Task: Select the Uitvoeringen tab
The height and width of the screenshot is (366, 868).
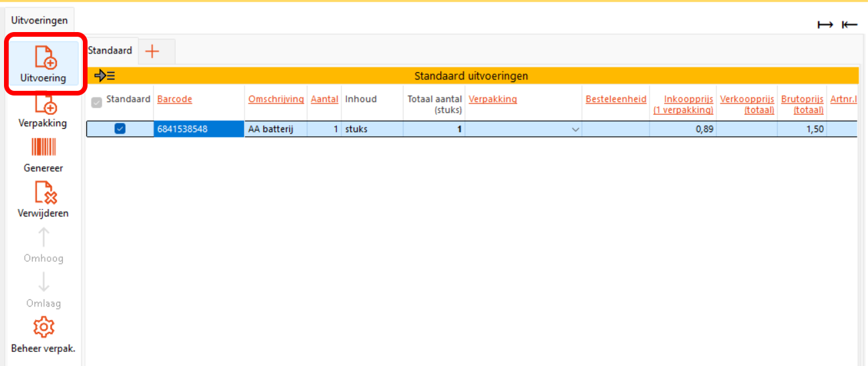Action: click(39, 21)
